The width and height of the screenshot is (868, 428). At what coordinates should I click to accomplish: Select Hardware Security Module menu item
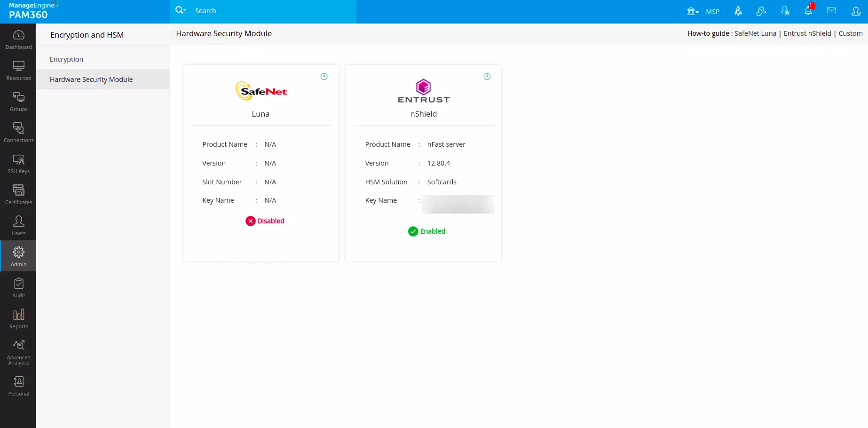103,79
